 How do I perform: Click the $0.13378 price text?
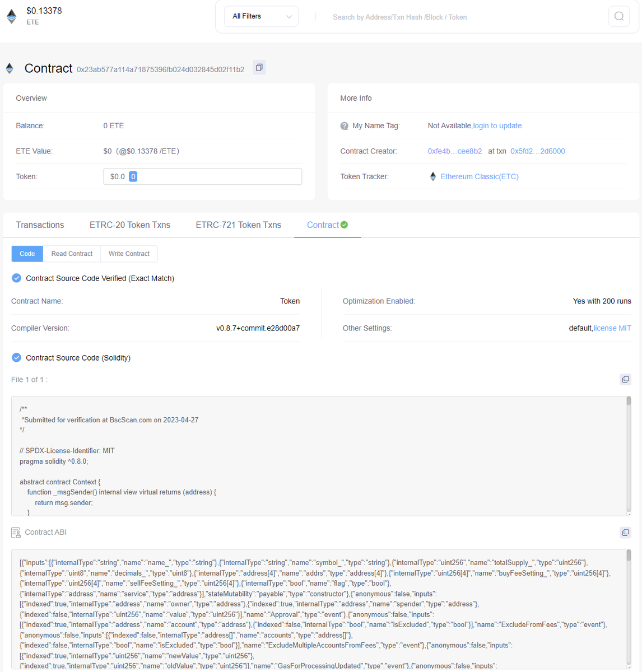click(x=44, y=11)
